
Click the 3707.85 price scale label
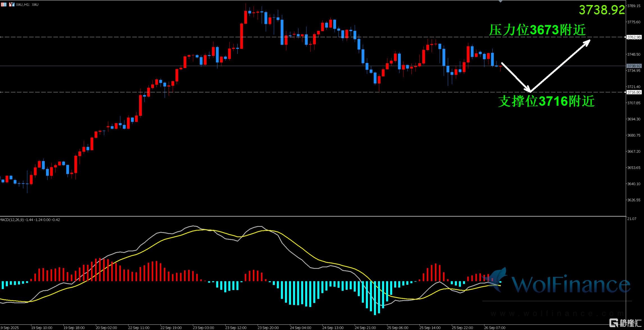click(x=634, y=103)
